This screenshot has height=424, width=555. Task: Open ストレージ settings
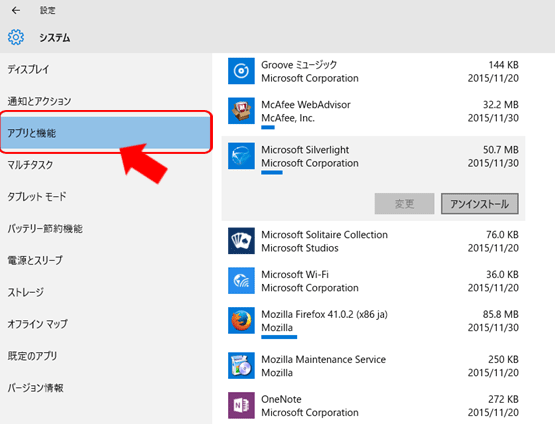click(x=106, y=292)
